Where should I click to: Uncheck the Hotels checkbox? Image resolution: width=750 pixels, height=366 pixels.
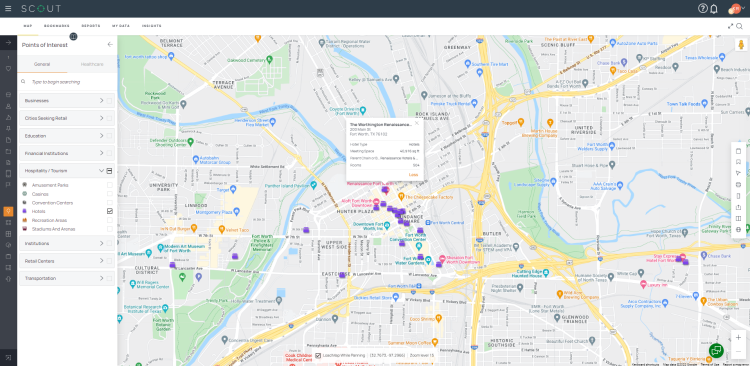click(110, 211)
